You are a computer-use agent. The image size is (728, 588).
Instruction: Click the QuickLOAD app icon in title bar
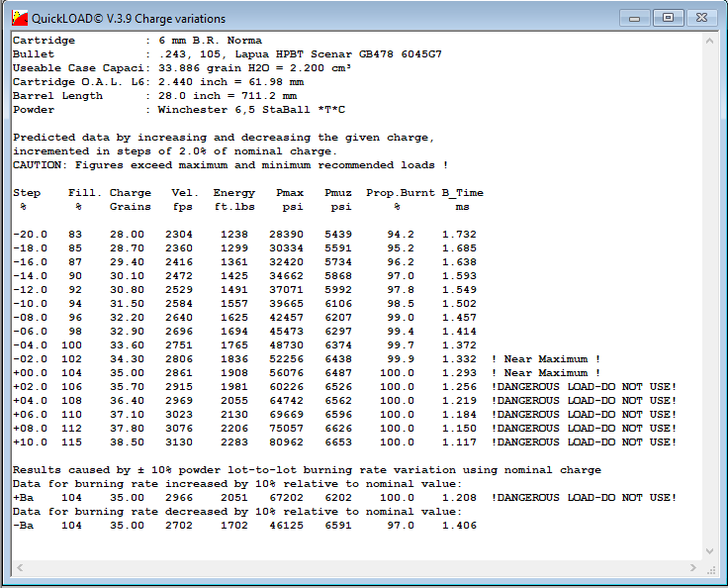(x=18, y=18)
